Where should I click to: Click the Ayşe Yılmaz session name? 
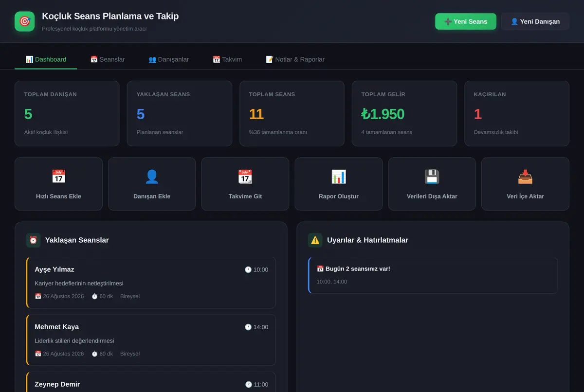click(x=55, y=269)
